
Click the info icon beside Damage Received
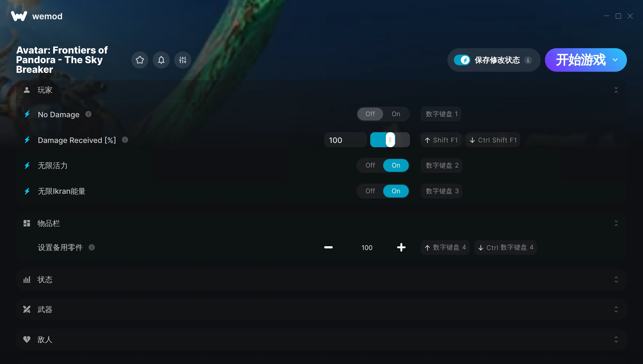coord(125,140)
